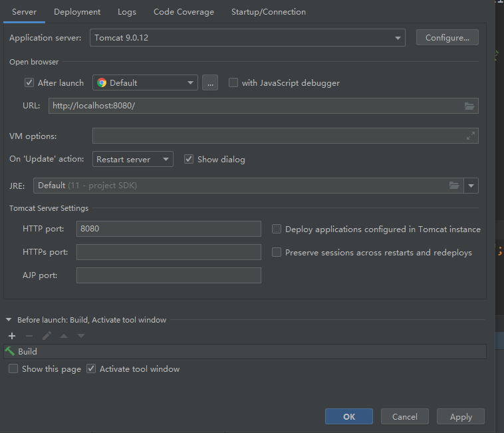Move the task down with the arrow icon
The height and width of the screenshot is (433, 504).
click(81, 336)
